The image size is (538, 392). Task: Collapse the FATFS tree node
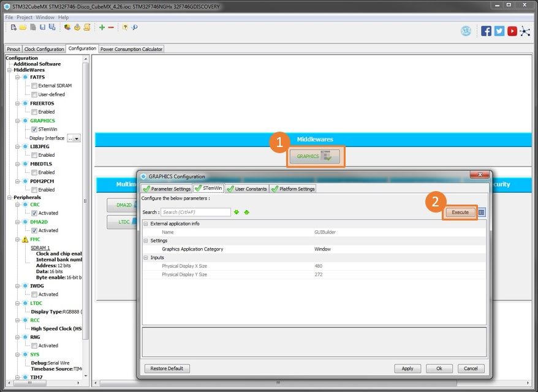18,77
